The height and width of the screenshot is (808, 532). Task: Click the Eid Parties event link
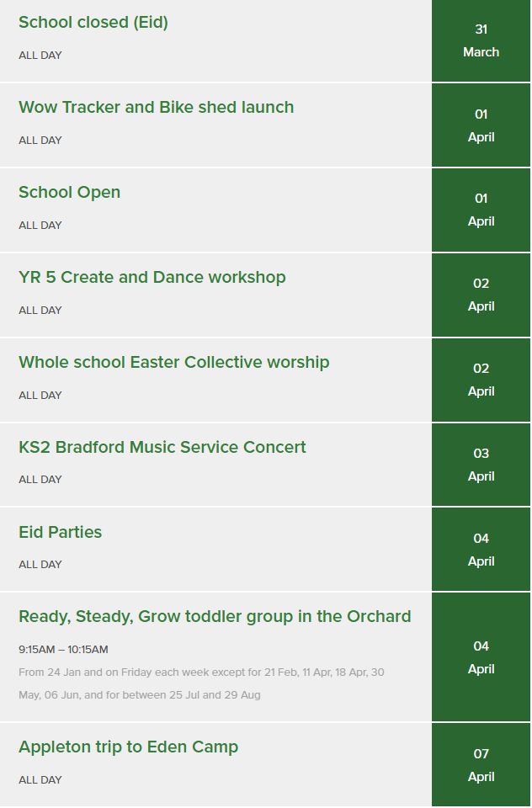(61, 533)
